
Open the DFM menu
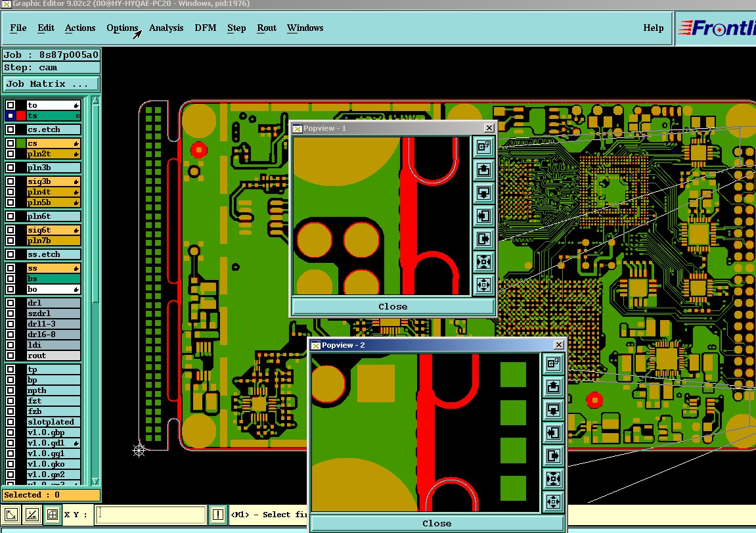click(206, 28)
